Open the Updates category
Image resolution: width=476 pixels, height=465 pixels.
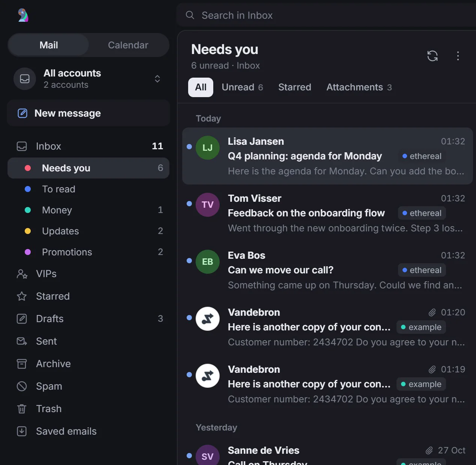tap(88, 231)
